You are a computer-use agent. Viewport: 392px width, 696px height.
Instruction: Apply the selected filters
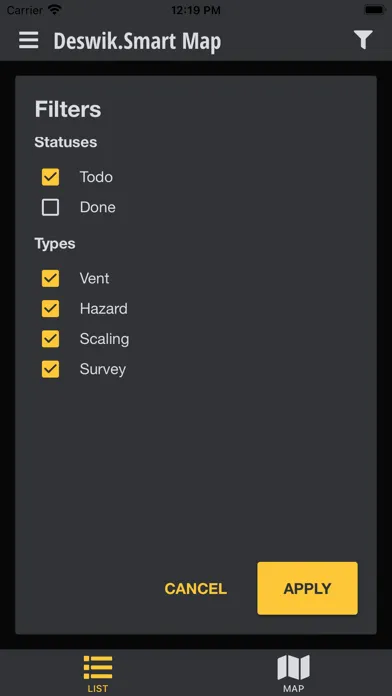pos(307,589)
